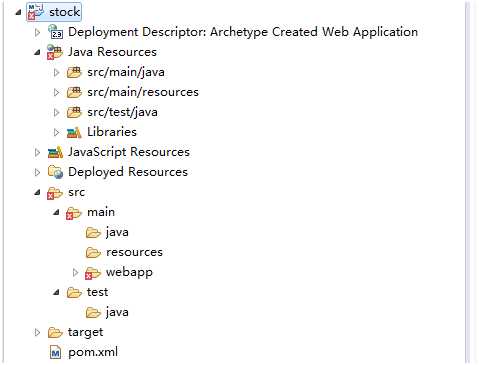Click the test folder icon
479x365 pixels.
coord(74,292)
